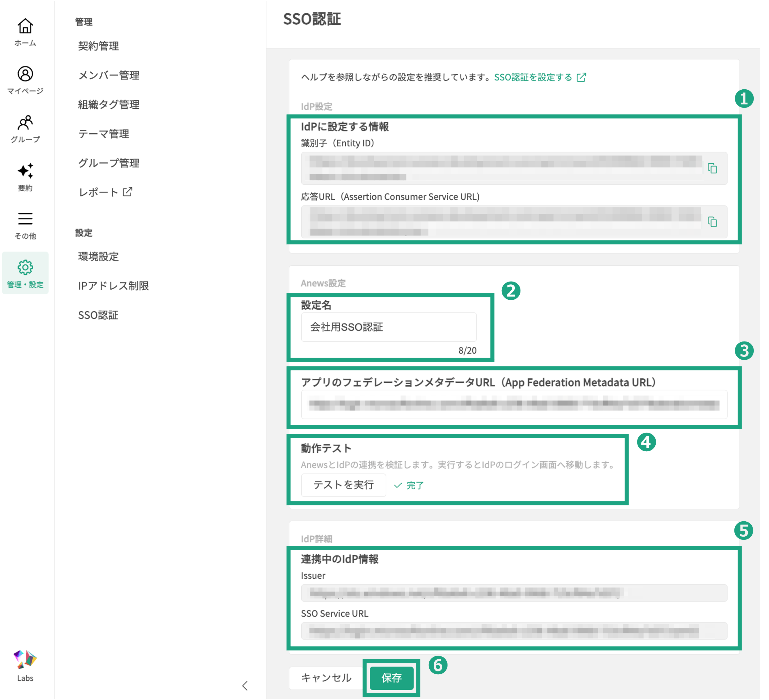Focus the 設定名 text field
Screen dimensions: 769x700
pos(388,327)
